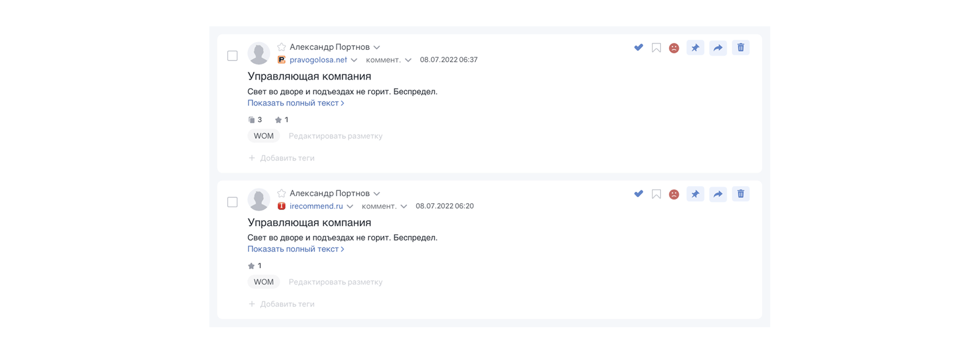Mark the irecommend.ru post as processed with checkmark
Viewport: 980px width, 353px height.
(x=639, y=194)
